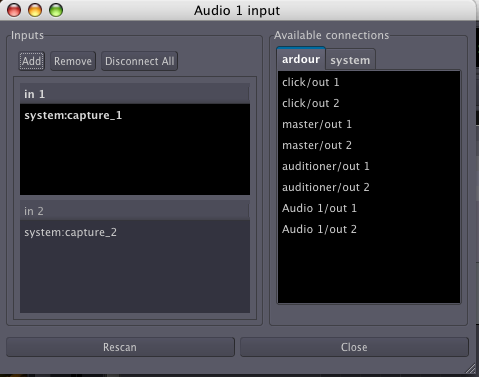
Task: Click Disconnect All button
Action: (x=139, y=61)
